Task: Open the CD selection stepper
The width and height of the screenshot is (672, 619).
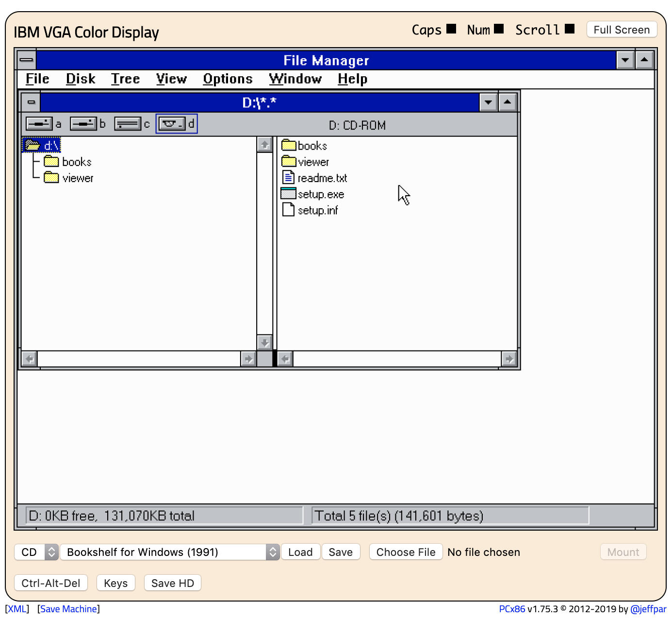Action: pyautogui.click(x=50, y=552)
